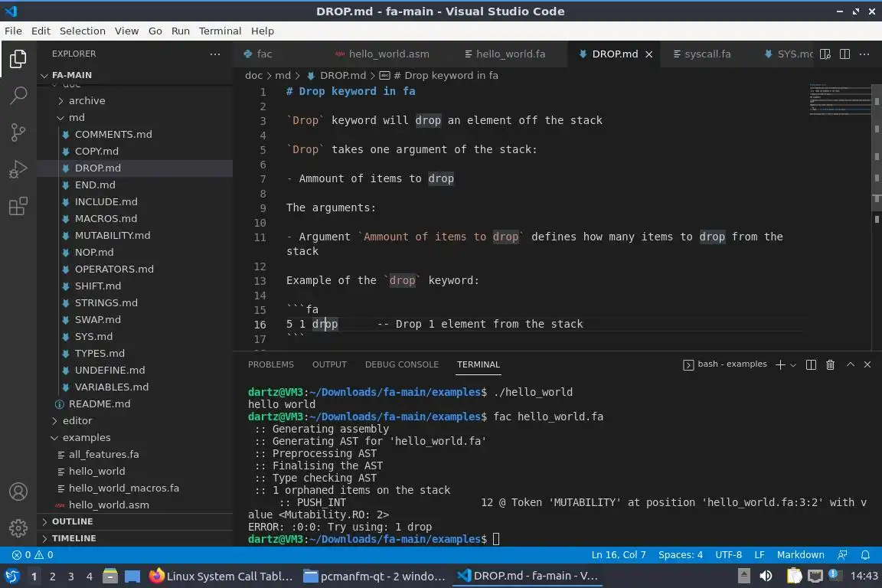Create a new terminal with plus icon

click(x=780, y=364)
